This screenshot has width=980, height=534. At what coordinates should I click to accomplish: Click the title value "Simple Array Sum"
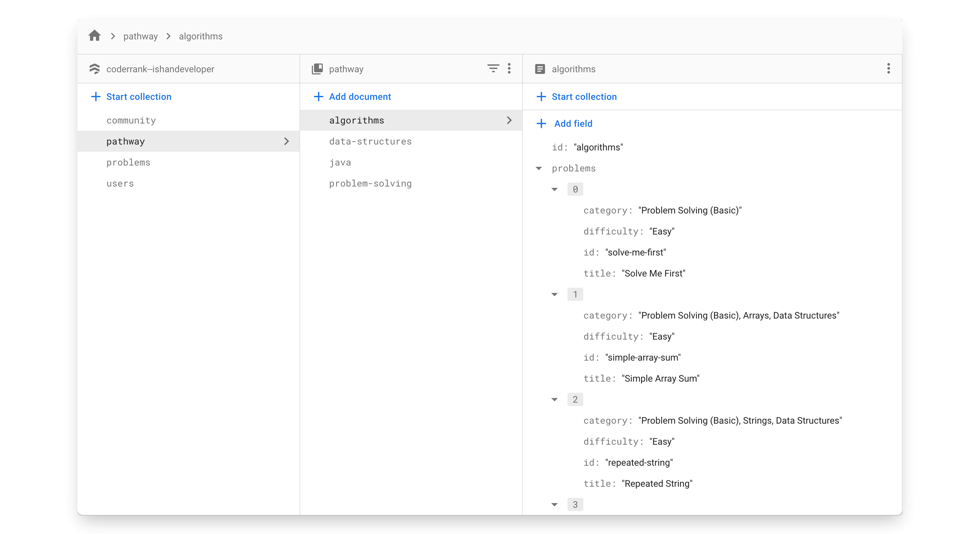point(660,378)
